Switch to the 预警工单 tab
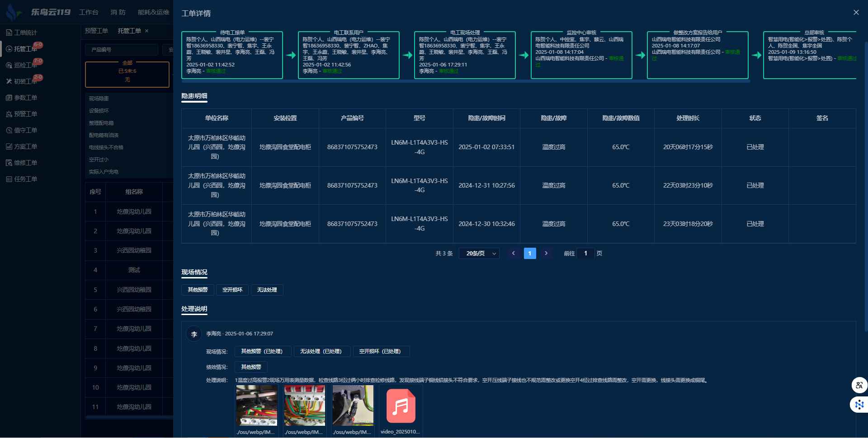This screenshot has height=438, width=868. [96, 31]
